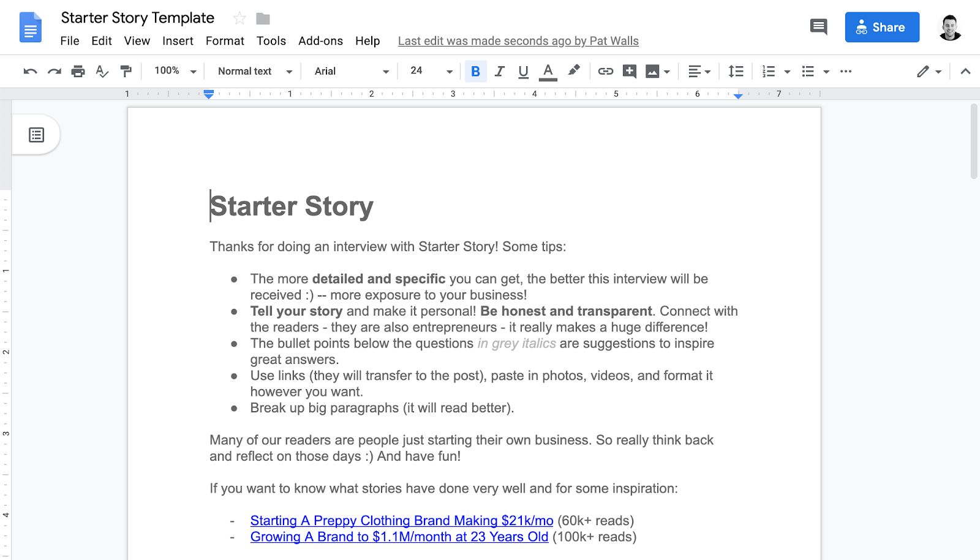Click the 'in grey italics' text
980x560 pixels.
pos(517,344)
